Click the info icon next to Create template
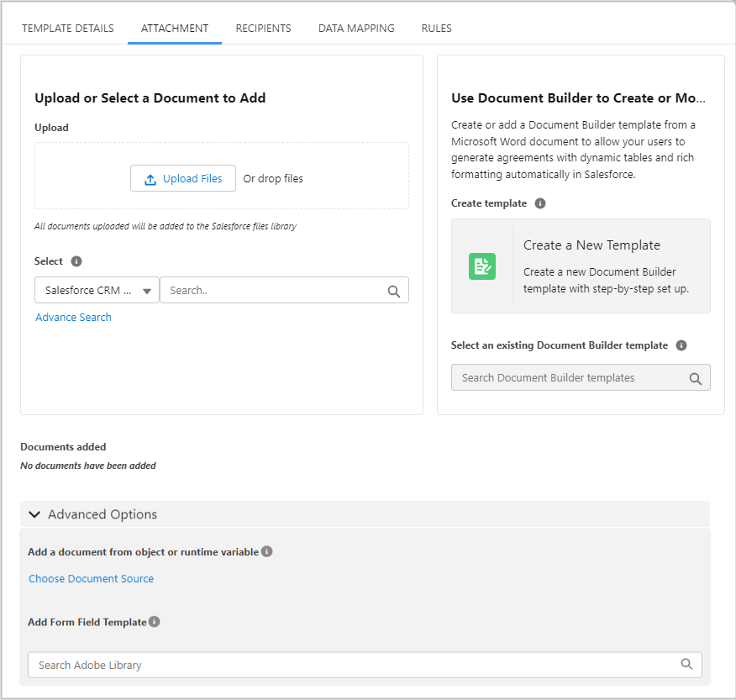This screenshot has height=700, width=736. [540, 203]
